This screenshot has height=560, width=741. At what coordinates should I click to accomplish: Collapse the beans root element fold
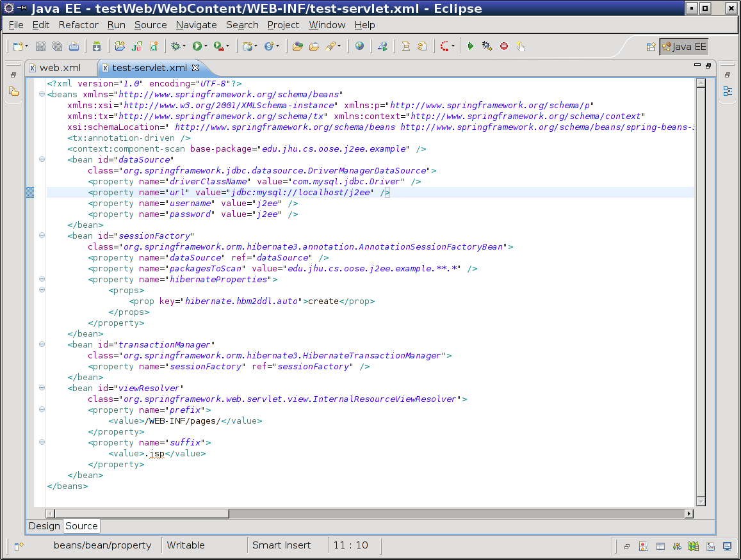42,94
